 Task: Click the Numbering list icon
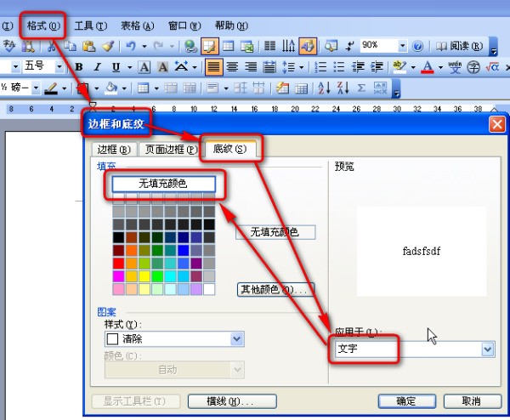(320, 67)
